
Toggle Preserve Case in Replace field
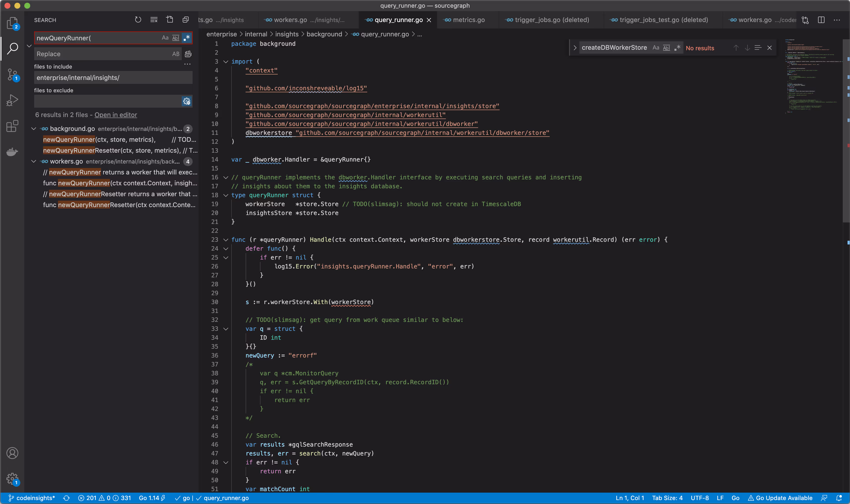point(176,54)
